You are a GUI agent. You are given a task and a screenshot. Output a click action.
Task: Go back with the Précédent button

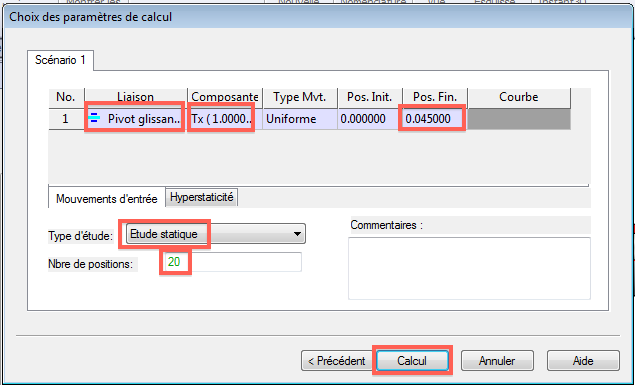coord(337,360)
